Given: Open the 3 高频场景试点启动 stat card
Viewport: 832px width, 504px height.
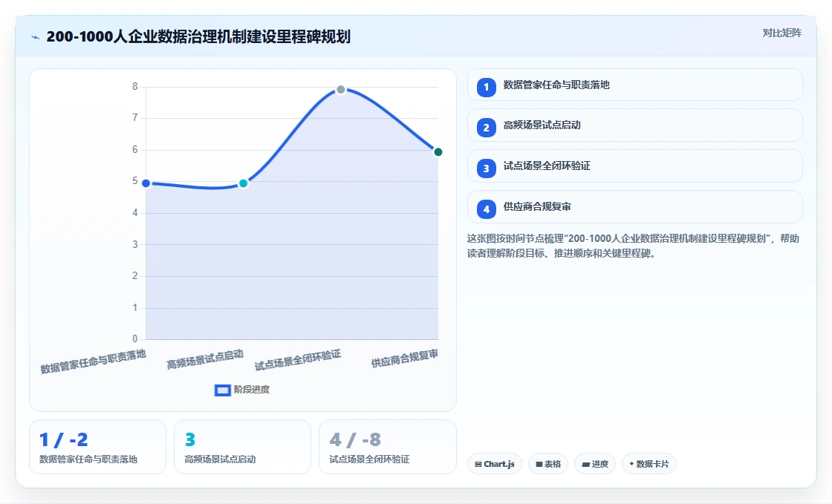Looking at the screenshot, I should [242, 447].
